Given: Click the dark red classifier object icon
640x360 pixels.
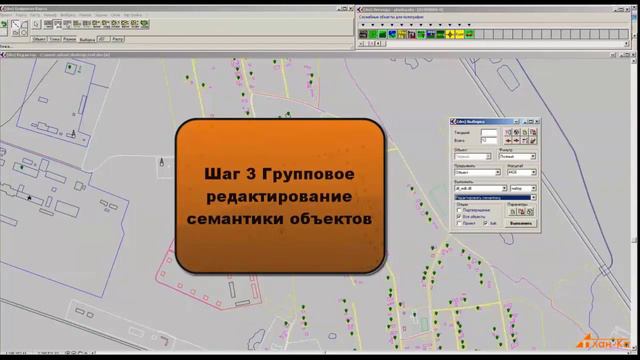Looking at the screenshot, I should point(411,34).
